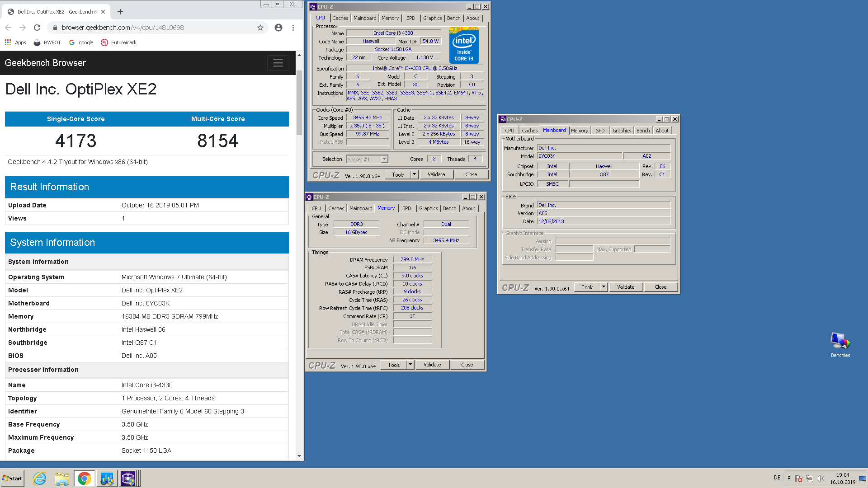Open Windows Explorer from the taskbar
868x488 pixels.
(x=62, y=479)
